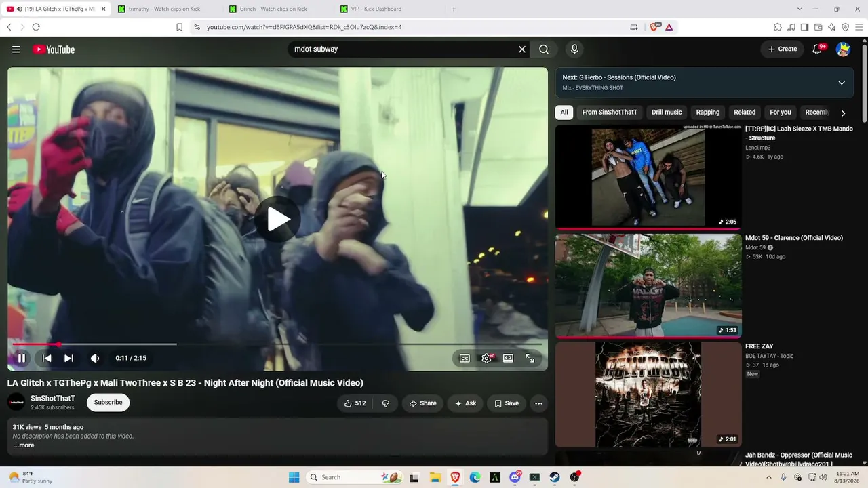Open the Brave media playlist music icon
868x488 pixels.
click(791, 27)
